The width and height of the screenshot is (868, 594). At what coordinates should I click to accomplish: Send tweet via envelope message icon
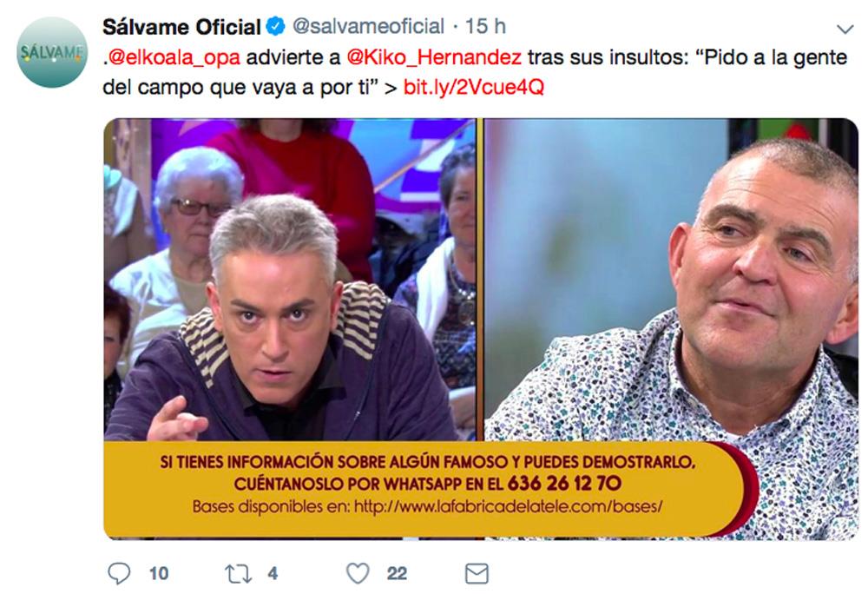pyautogui.click(x=477, y=573)
